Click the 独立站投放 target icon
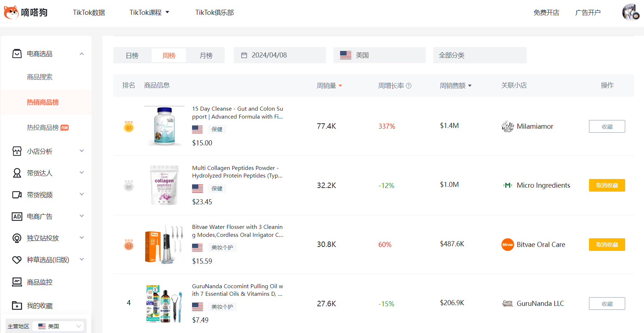Viewport: 644px width, 333px height. (17, 238)
